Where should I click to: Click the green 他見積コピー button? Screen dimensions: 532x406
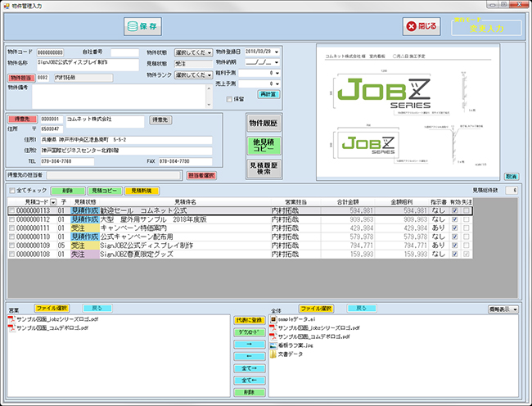click(264, 146)
